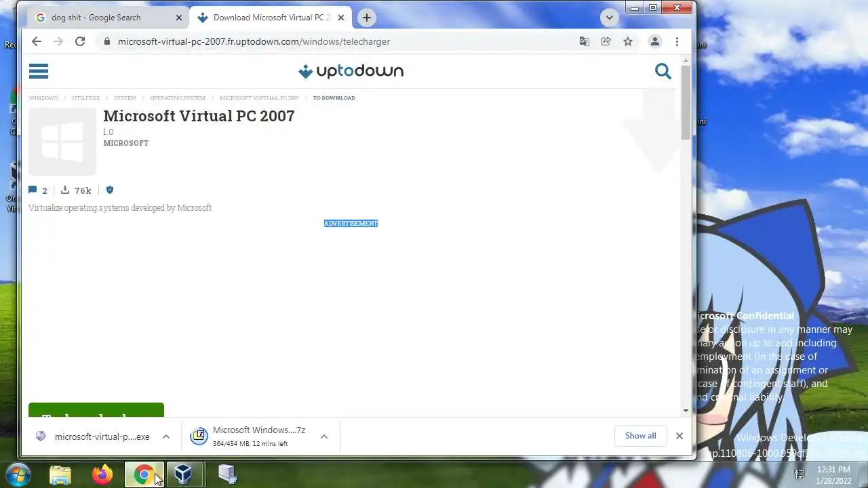Click the MICROSOFT VIRTUAL PC 2007 breadcrumb

pos(259,98)
